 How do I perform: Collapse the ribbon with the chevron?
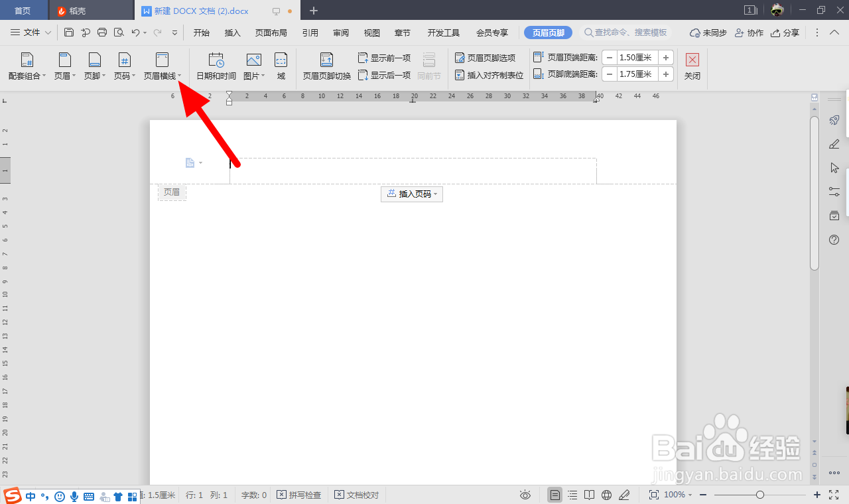click(833, 32)
